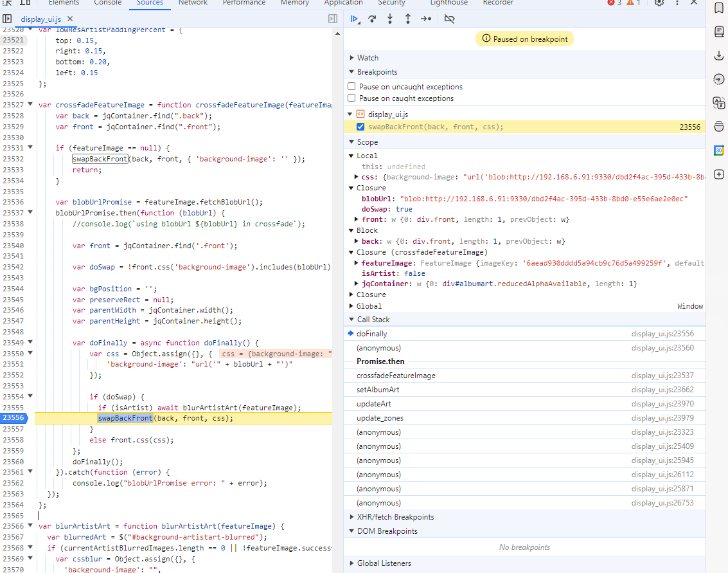Expand the jqContainer closure variable
This screenshot has height=573, width=728.
(x=356, y=284)
